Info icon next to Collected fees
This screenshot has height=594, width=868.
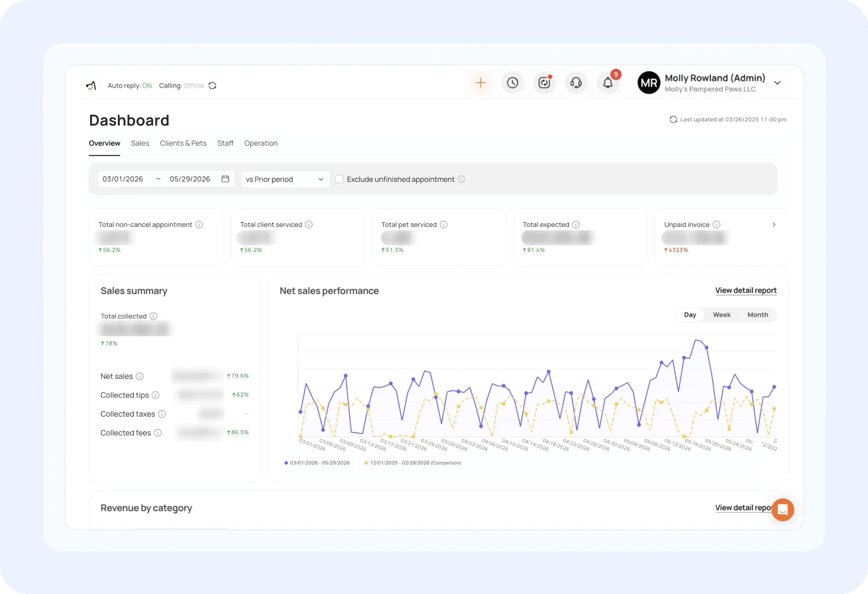point(158,433)
